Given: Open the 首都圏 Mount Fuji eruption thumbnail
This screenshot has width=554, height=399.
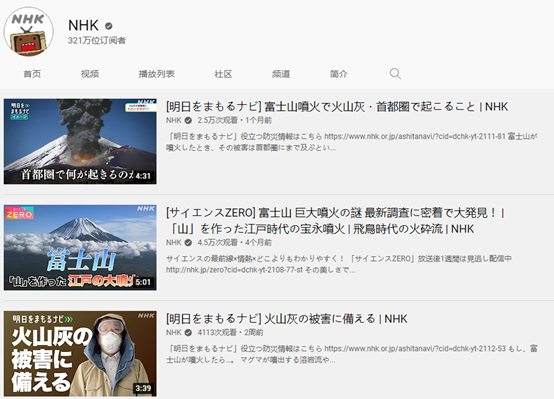Looking at the screenshot, I should 80,141.
